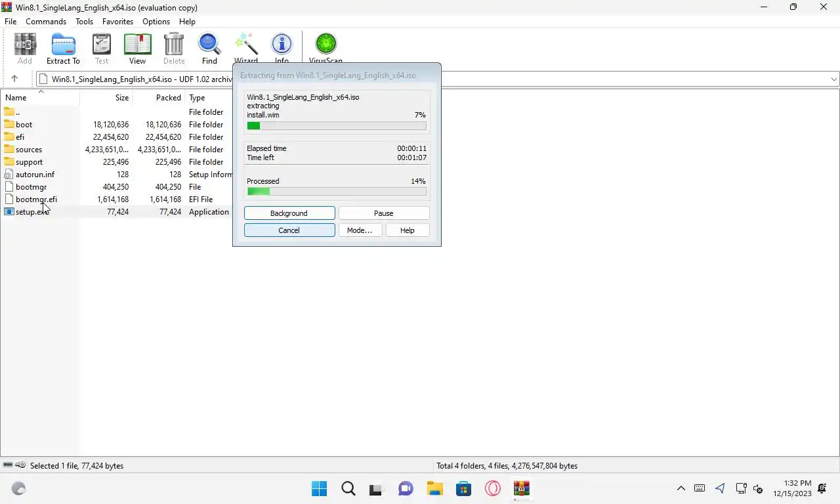Click the Extract To toolbar icon
Screen dimensions: 840x504
[x=63, y=49]
